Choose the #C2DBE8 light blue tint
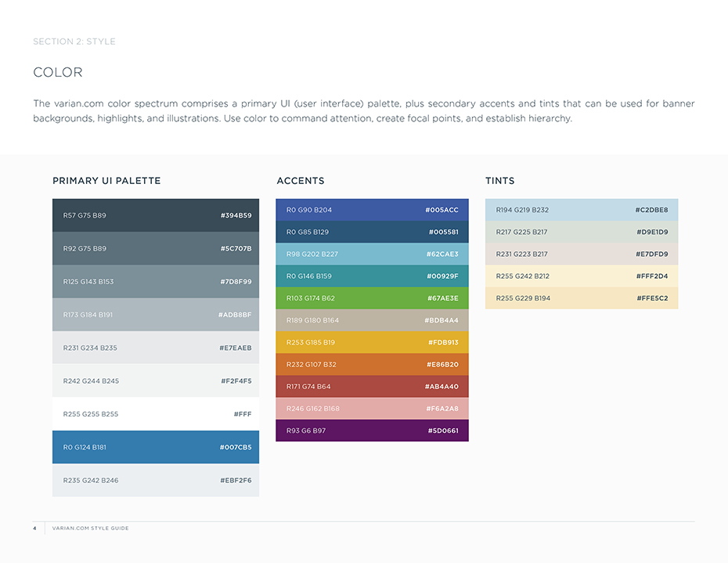This screenshot has width=728, height=563. [582, 210]
